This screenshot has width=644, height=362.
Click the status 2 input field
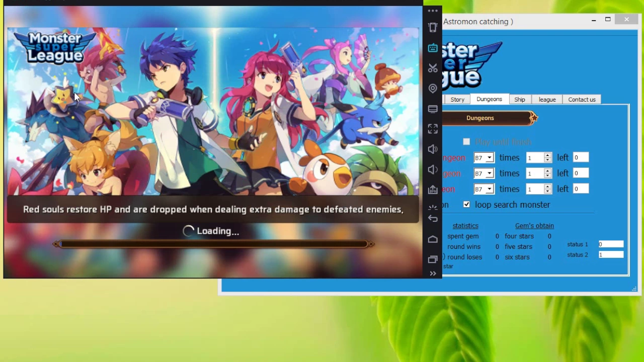click(611, 255)
